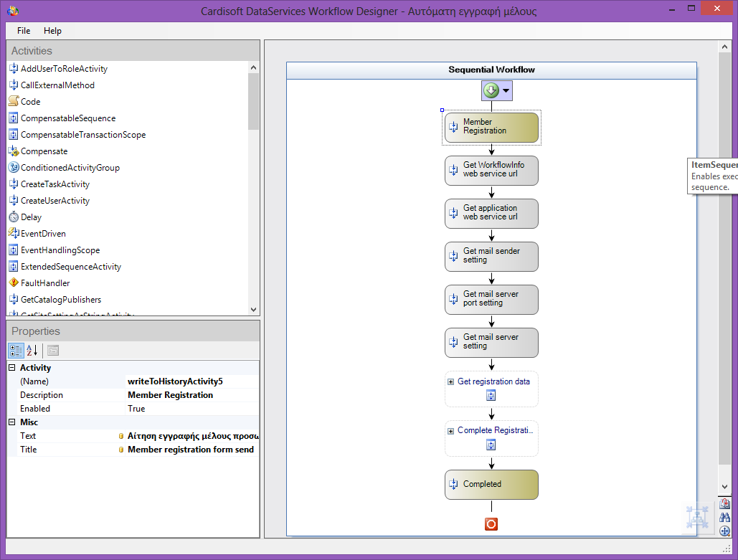Click the CreateTaskActivity icon
This screenshot has width=738, height=560.
[x=14, y=184]
